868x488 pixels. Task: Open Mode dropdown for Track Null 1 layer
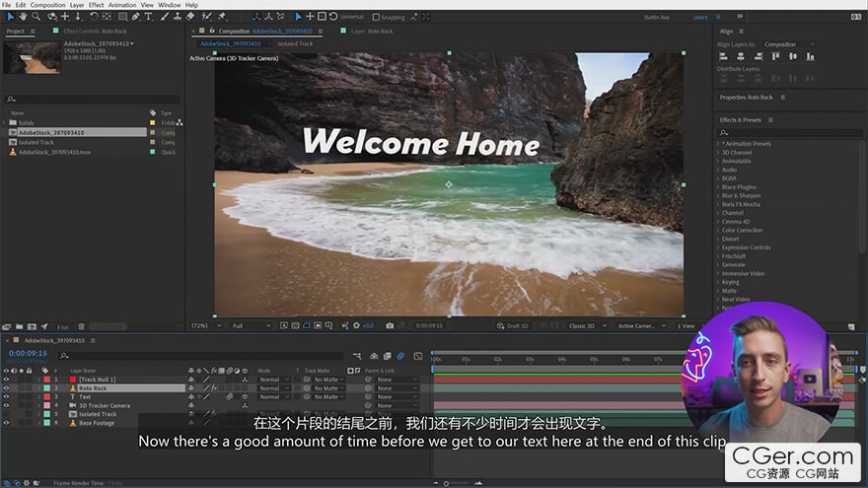coord(271,380)
